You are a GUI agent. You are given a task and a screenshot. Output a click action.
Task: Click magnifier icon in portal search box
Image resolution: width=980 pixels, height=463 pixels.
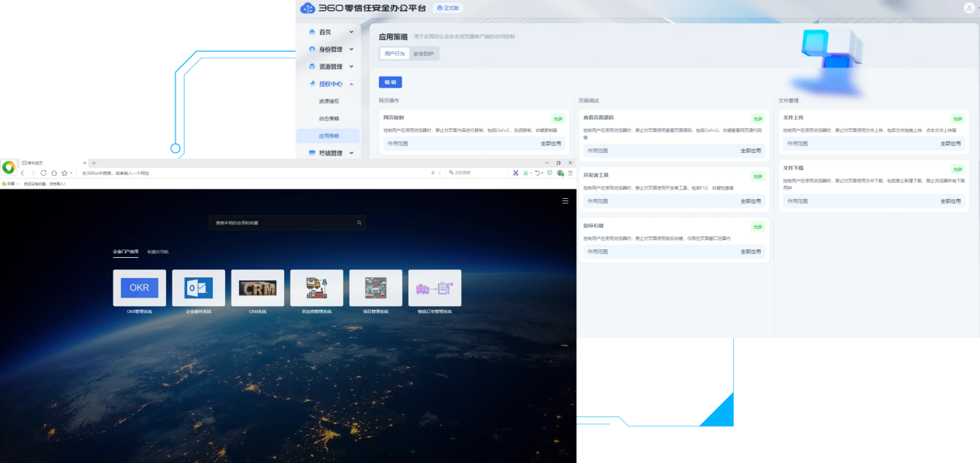point(359,223)
